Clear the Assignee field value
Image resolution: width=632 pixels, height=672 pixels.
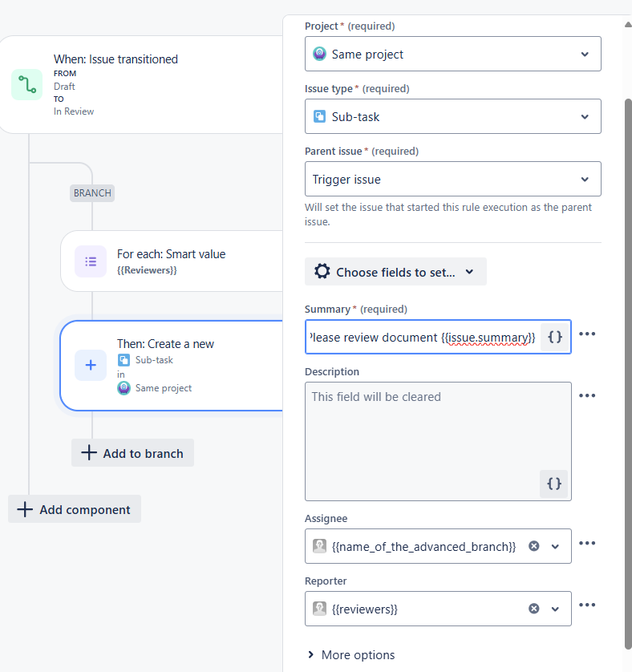point(534,546)
